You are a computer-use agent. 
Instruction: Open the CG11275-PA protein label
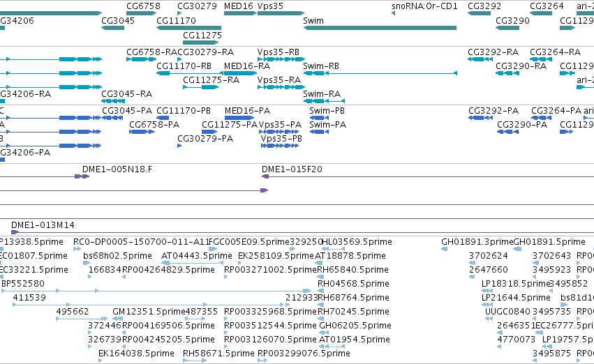230,125
